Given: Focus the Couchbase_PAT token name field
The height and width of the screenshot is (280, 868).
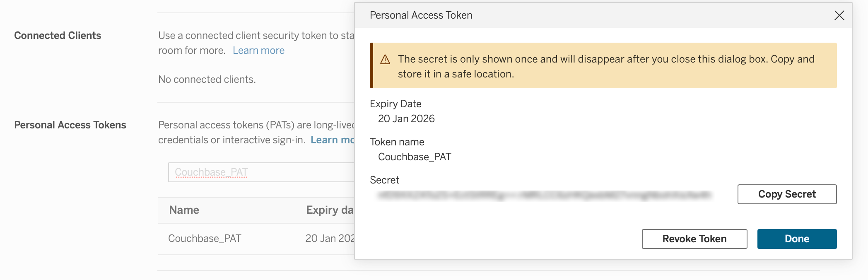Looking at the screenshot, I should pyautogui.click(x=261, y=172).
